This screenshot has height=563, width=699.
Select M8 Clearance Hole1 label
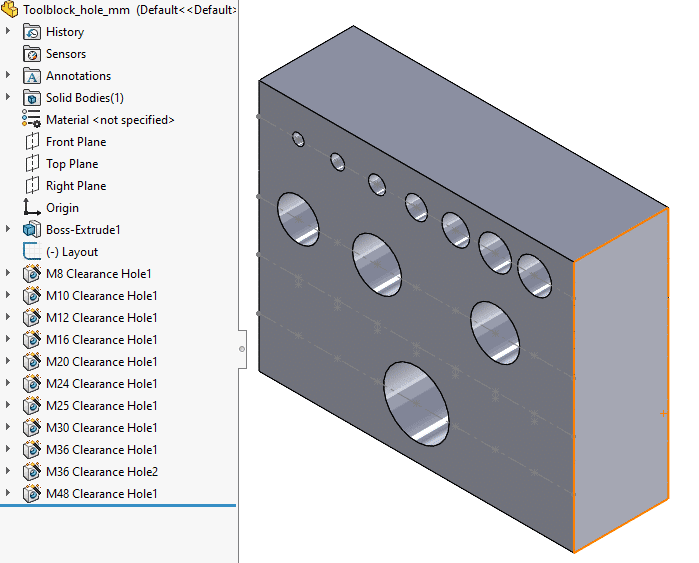tap(99, 274)
